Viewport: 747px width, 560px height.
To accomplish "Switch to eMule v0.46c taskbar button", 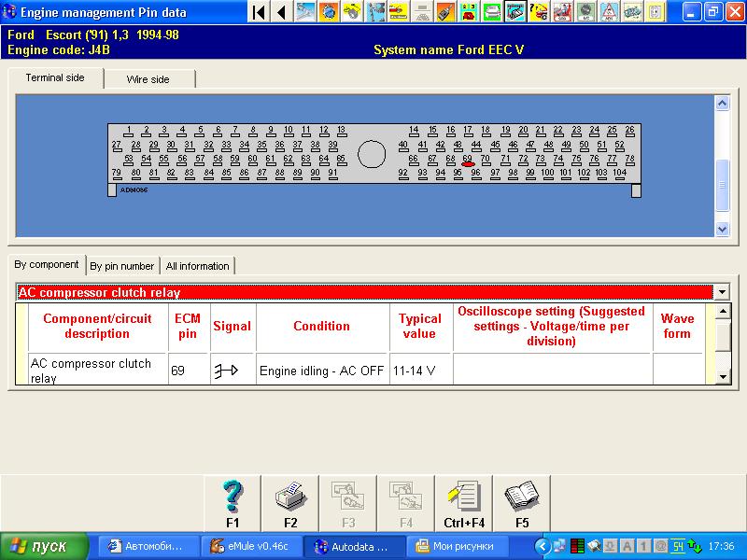I will (251, 546).
